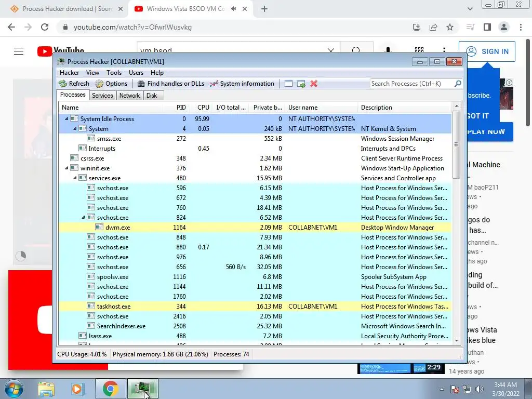Click the Chrome address bar URL
The image size is (532, 399).
coord(132,27)
